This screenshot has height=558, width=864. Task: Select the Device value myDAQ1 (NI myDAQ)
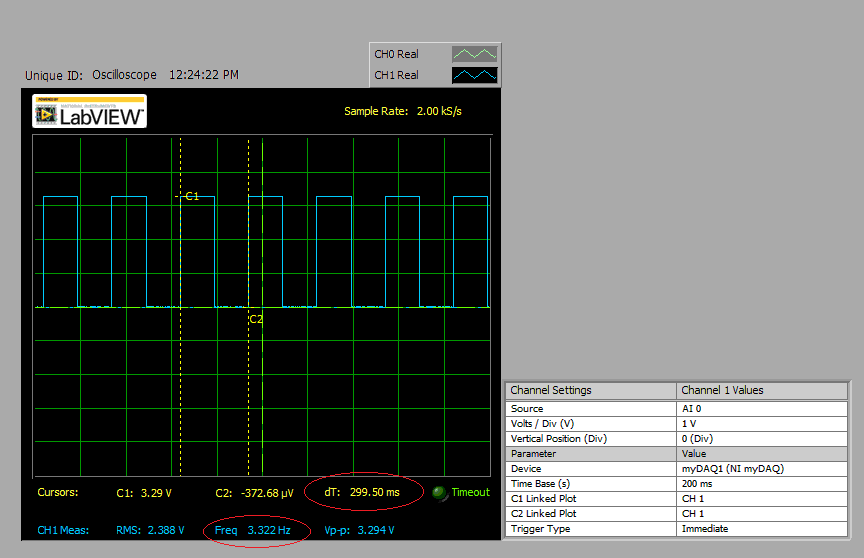point(762,469)
